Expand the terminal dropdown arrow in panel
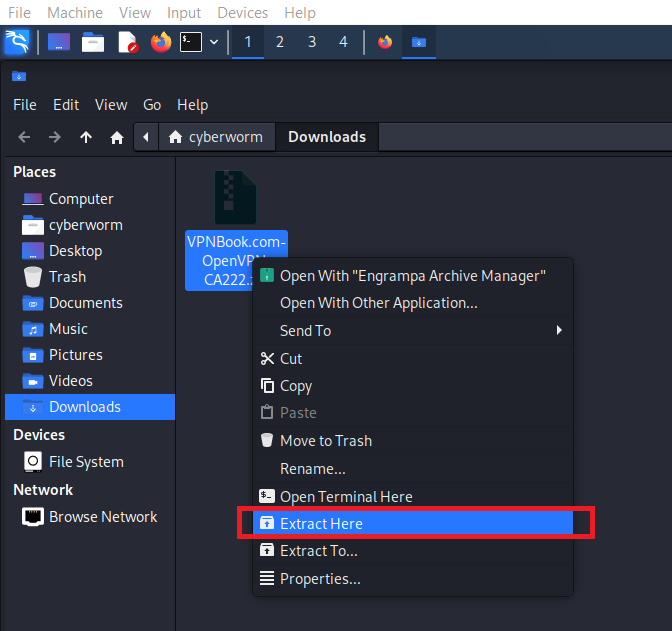 214,42
